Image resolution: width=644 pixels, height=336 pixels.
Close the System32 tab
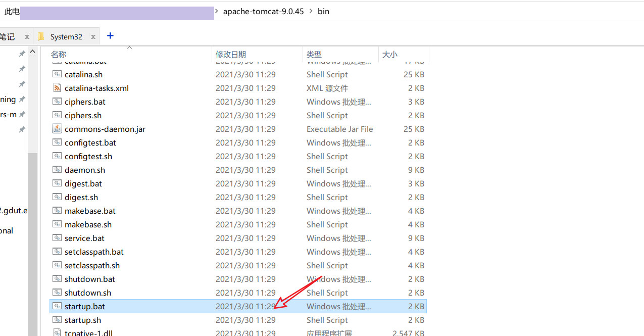93,37
